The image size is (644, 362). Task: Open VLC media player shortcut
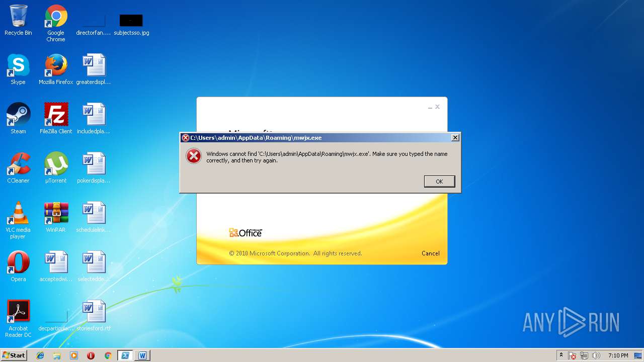coord(18,220)
